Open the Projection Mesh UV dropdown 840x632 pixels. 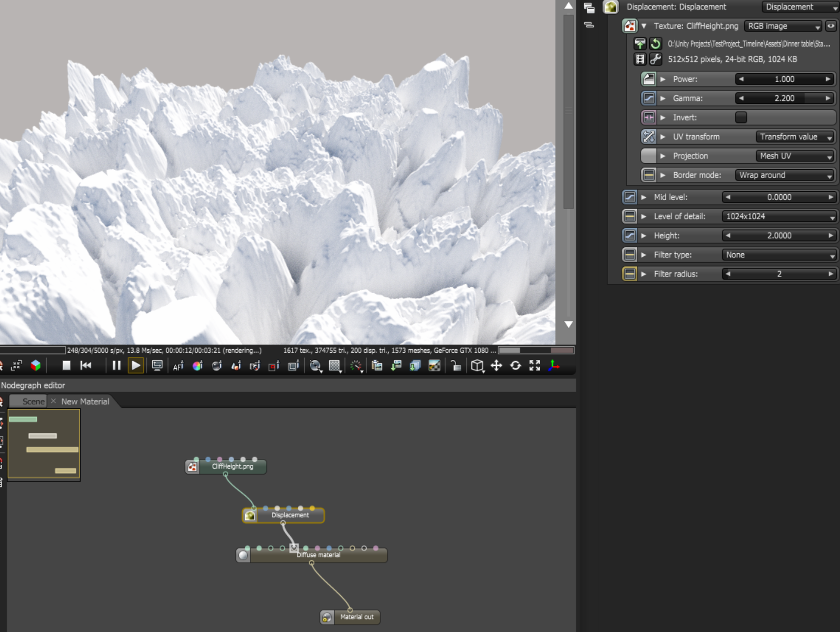[x=795, y=156]
